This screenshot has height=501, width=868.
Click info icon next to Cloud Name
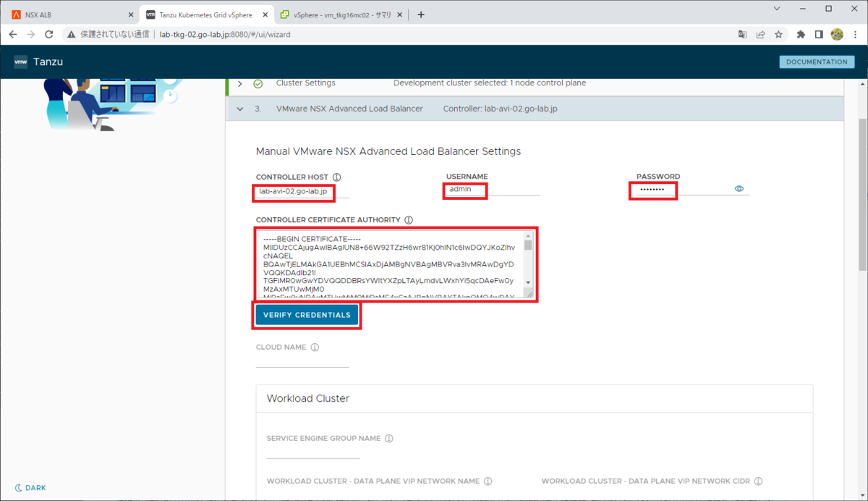click(x=315, y=347)
